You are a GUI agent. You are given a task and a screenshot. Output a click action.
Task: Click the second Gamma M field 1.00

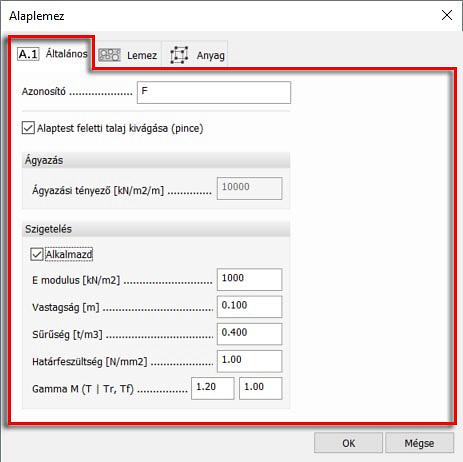pos(260,388)
